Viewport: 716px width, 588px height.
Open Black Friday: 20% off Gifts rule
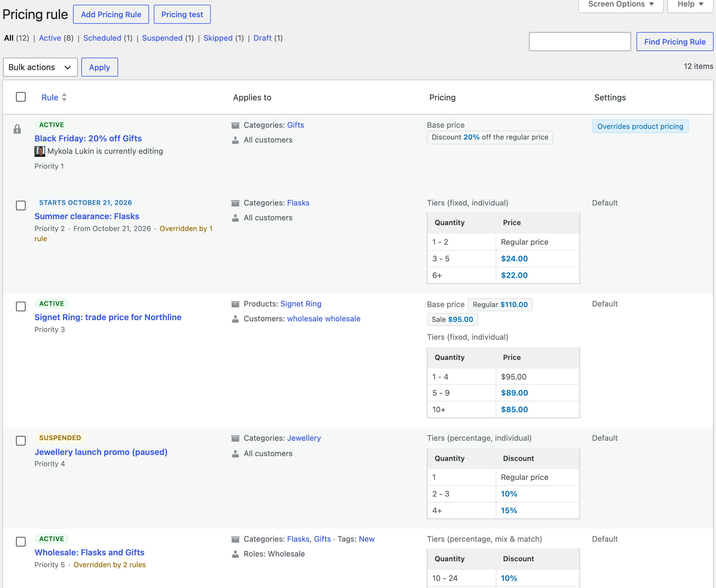point(88,138)
